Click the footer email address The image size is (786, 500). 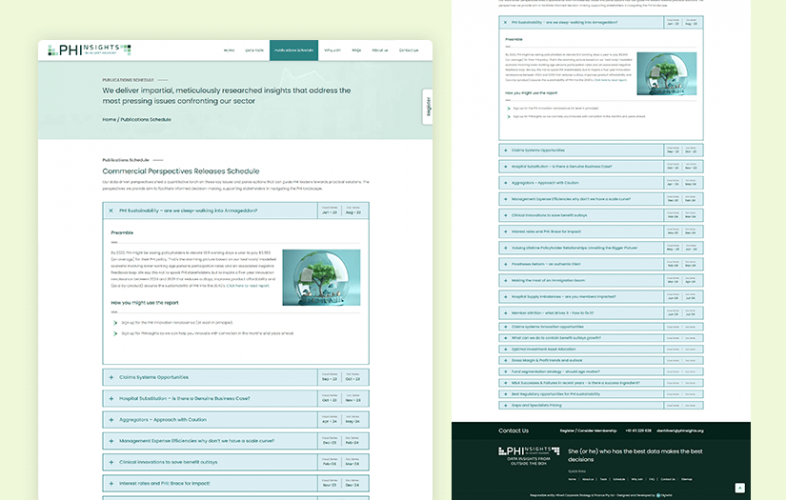680,431
